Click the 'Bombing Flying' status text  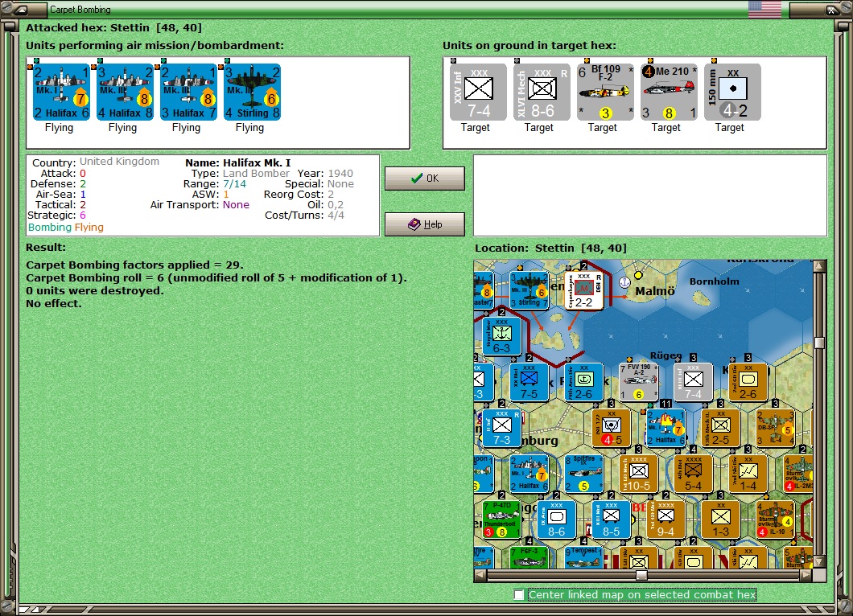click(66, 228)
